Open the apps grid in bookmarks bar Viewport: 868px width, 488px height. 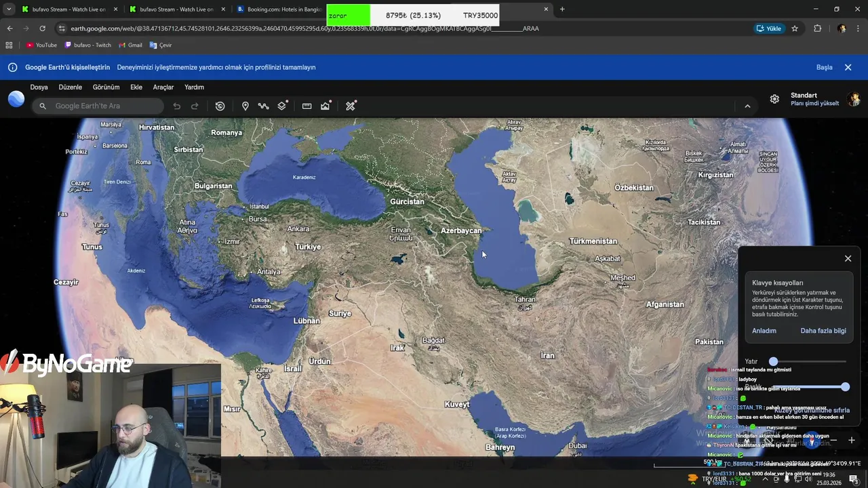[x=9, y=45]
